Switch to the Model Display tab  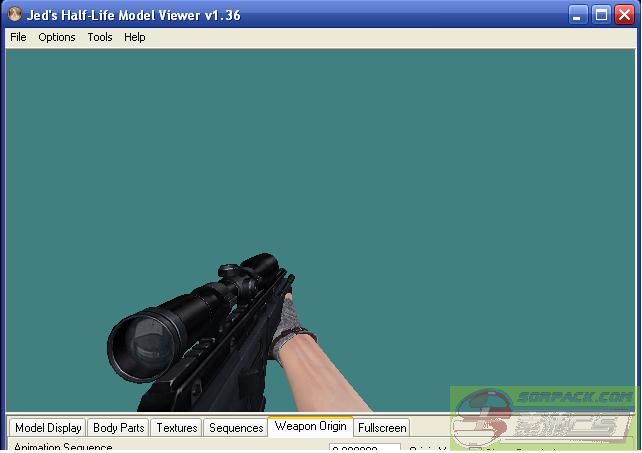point(48,428)
